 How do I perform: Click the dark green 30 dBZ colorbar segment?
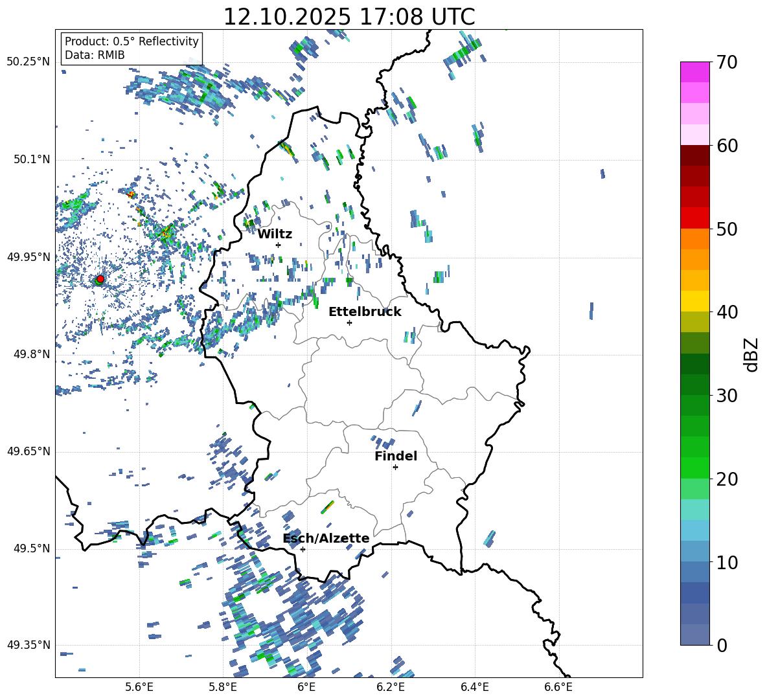694,384
